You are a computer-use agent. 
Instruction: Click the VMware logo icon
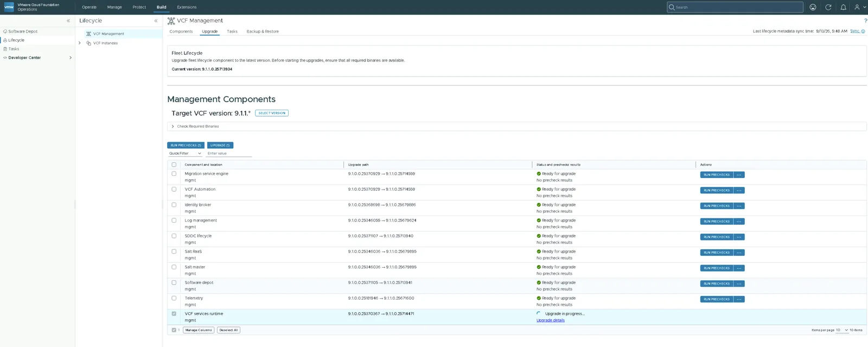pyautogui.click(x=9, y=7)
